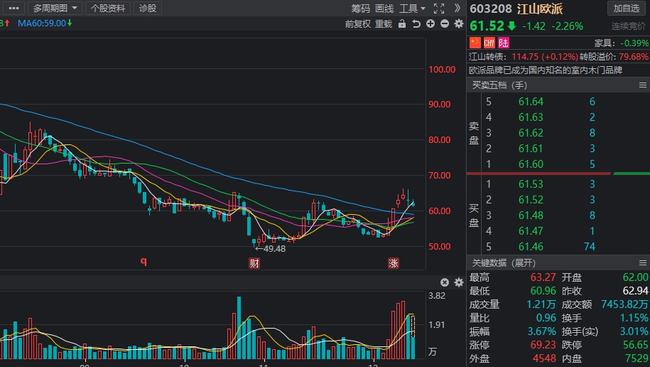The height and width of the screenshot is (367, 650).
Task: Toggle fullscreen chart view icon
Action: click(x=439, y=8)
